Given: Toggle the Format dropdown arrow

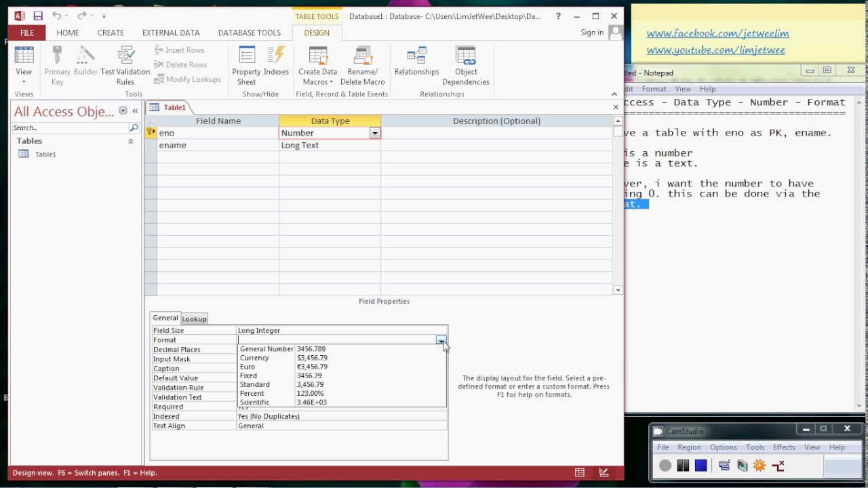Looking at the screenshot, I should coord(441,340).
